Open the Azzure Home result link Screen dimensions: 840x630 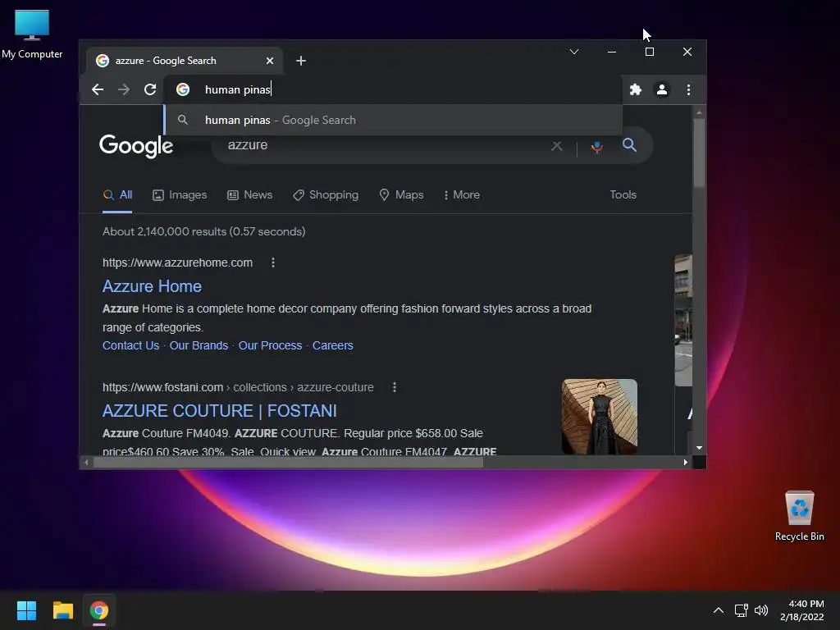point(152,286)
